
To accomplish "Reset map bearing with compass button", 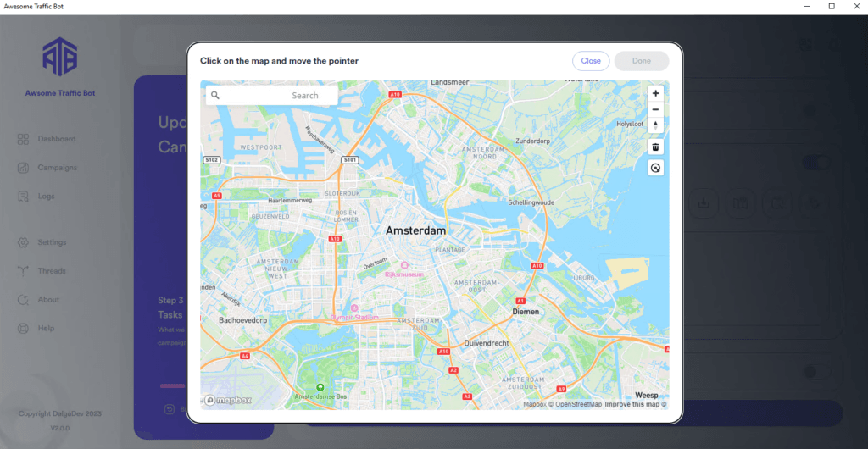I will click(x=655, y=125).
